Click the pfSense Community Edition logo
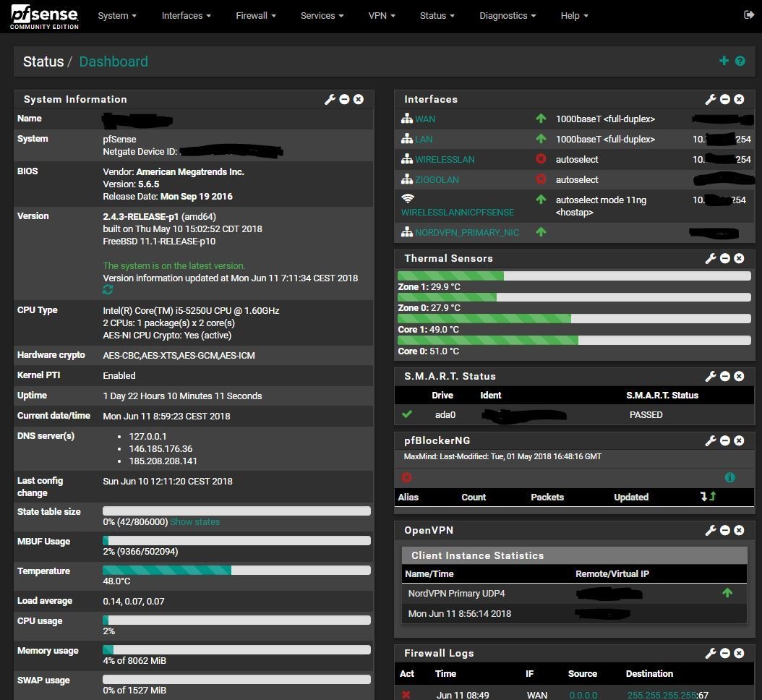 tap(44, 17)
